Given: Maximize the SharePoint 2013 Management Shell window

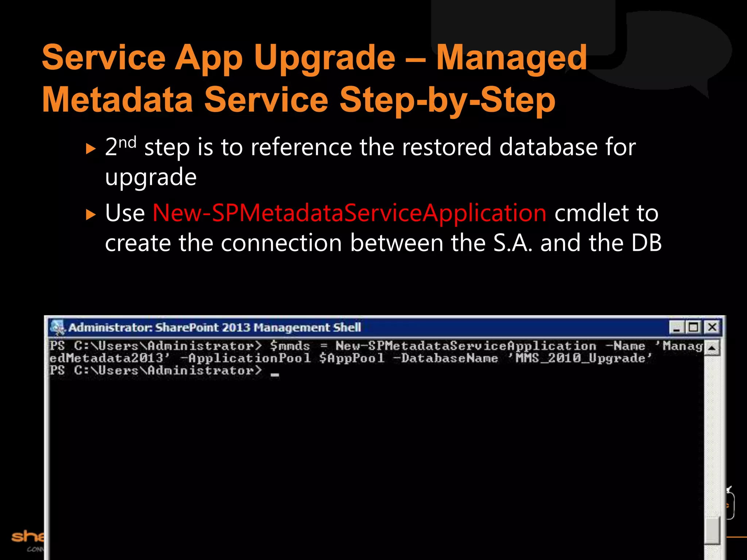Looking at the screenshot, I should click(693, 327).
